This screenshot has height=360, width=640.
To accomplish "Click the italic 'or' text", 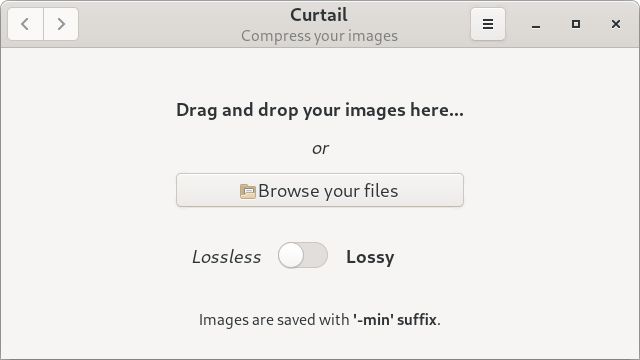I will coord(320,149).
